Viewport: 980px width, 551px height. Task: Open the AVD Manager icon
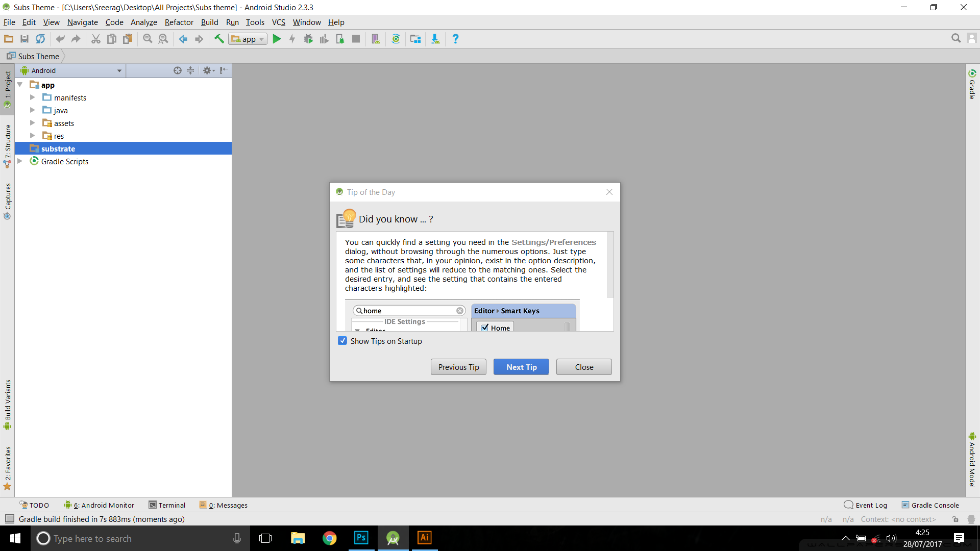click(376, 39)
